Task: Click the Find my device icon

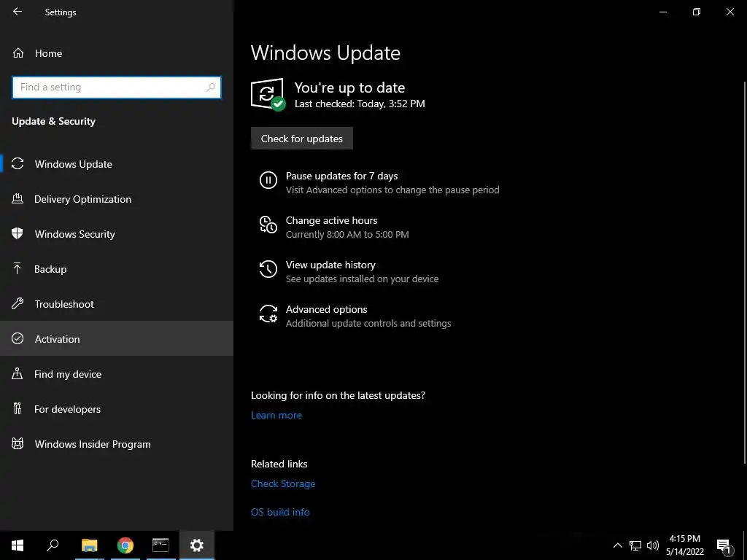Action: [x=18, y=373]
